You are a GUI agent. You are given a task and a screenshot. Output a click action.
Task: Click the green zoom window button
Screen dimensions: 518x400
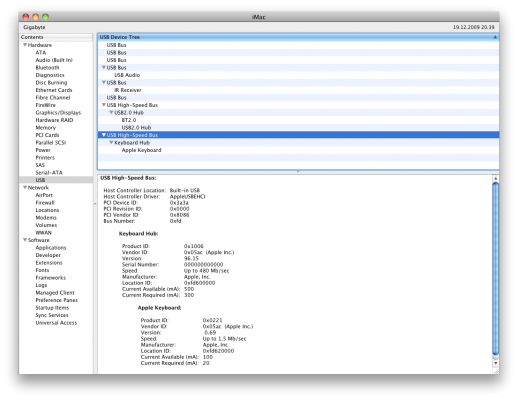point(46,16)
